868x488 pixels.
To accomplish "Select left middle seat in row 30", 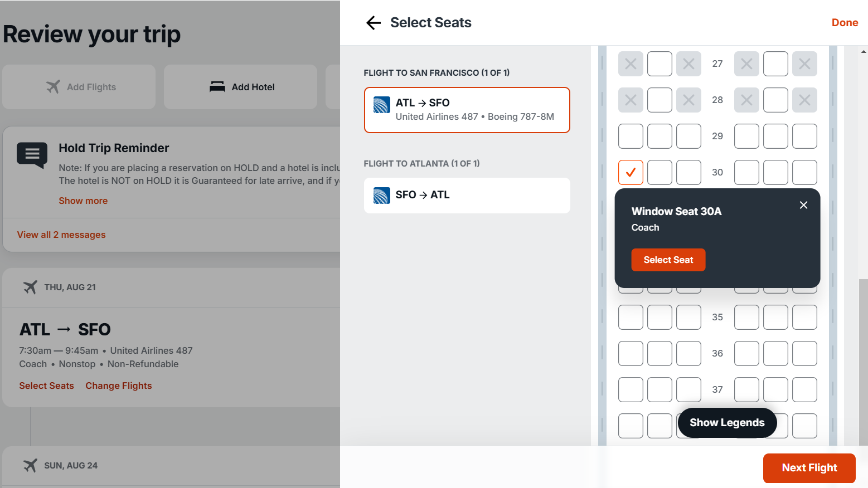I will click(660, 173).
